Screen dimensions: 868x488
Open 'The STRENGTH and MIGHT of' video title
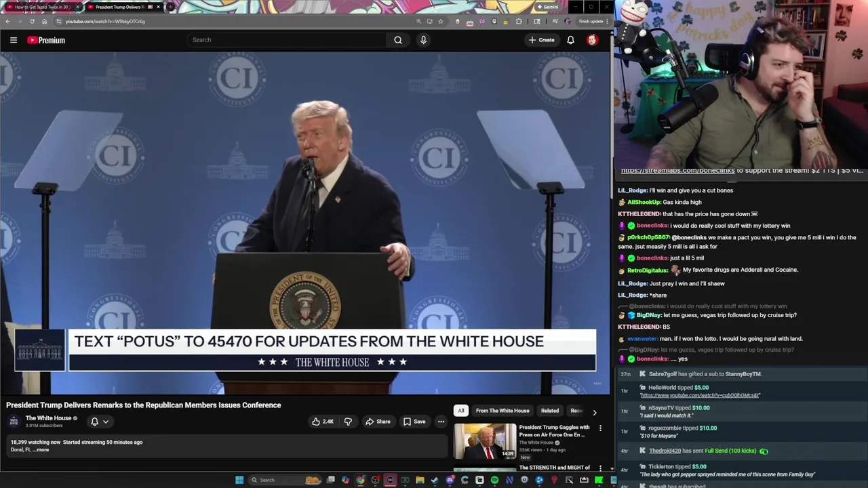tap(554, 468)
